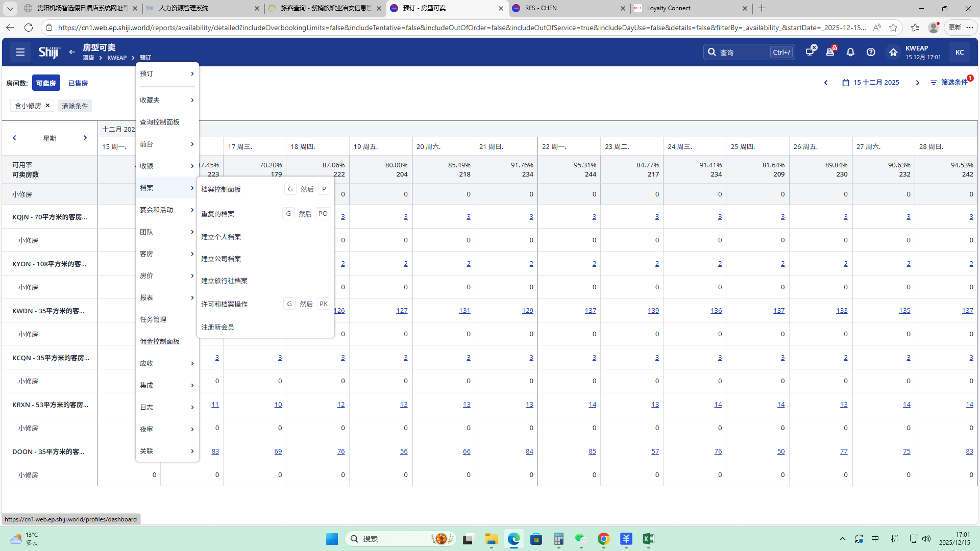Image resolution: width=980 pixels, height=551 pixels.
Task: Open 筛选条件 filter panel
Action: tap(949, 83)
